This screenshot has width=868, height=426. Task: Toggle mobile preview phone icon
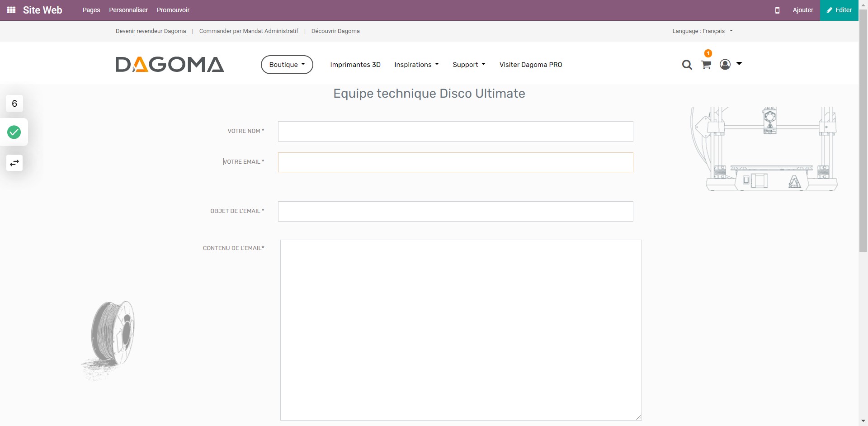tap(777, 10)
